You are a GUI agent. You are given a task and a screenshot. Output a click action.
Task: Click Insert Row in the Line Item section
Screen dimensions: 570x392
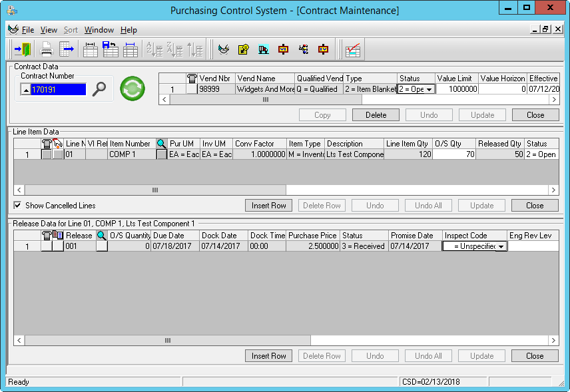coord(268,206)
